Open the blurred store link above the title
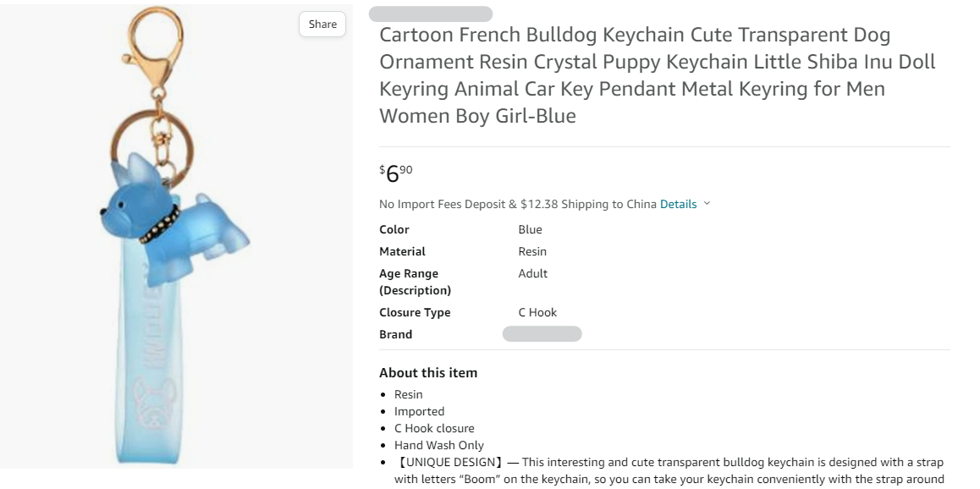This screenshot has height=489, width=980. click(x=431, y=14)
